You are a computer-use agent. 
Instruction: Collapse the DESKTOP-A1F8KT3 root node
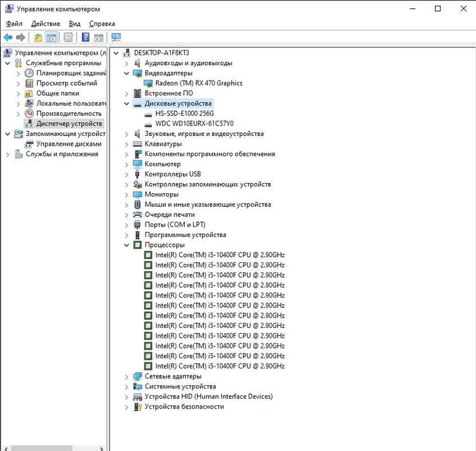(x=116, y=53)
